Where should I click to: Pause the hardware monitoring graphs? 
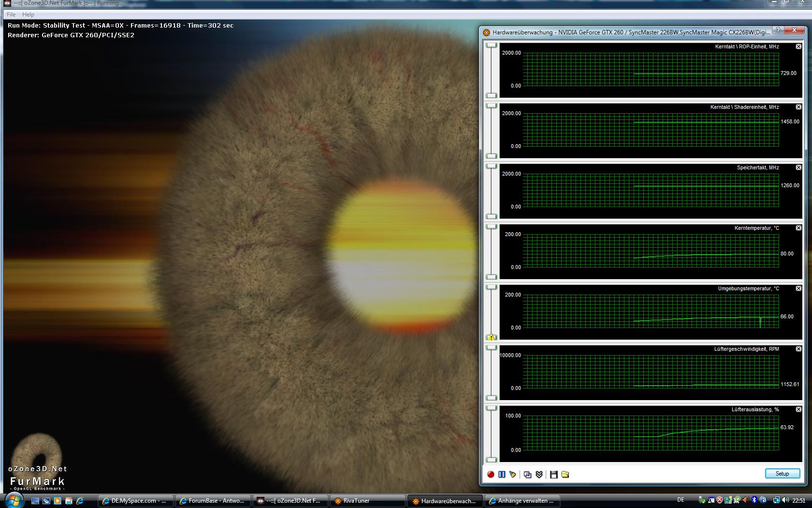pyautogui.click(x=502, y=475)
